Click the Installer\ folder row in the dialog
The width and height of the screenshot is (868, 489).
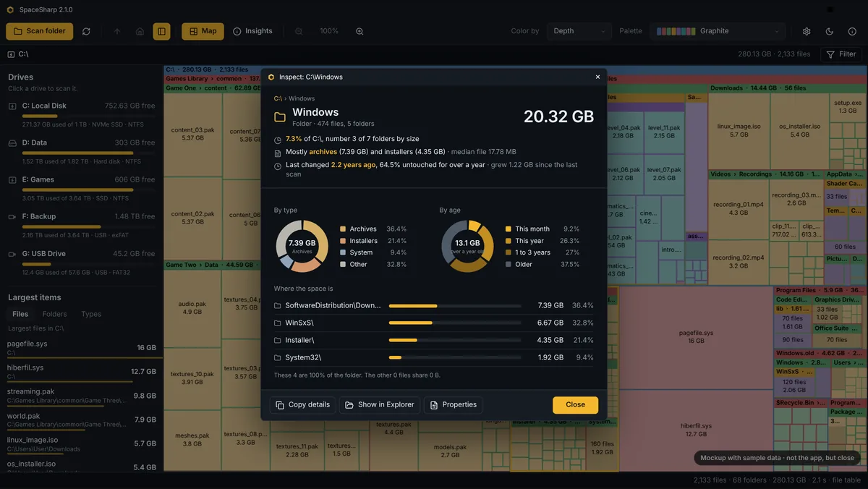point(434,340)
